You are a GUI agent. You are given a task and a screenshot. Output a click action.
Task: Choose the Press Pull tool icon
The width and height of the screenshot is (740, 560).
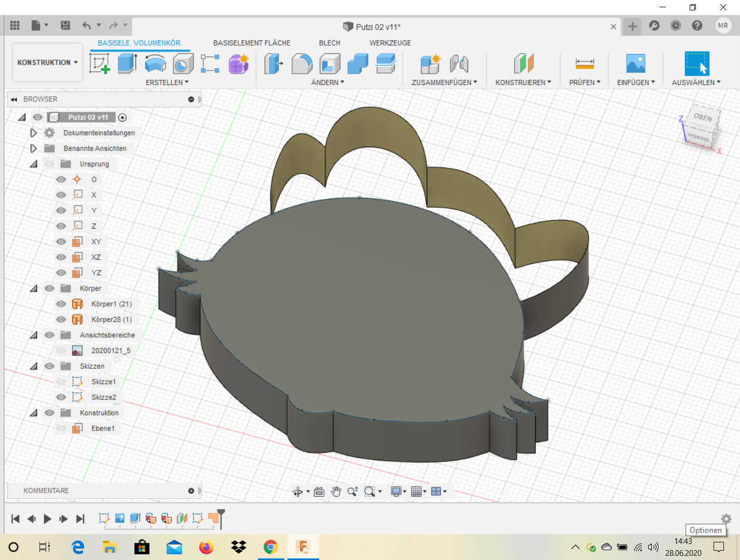click(273, 64)
